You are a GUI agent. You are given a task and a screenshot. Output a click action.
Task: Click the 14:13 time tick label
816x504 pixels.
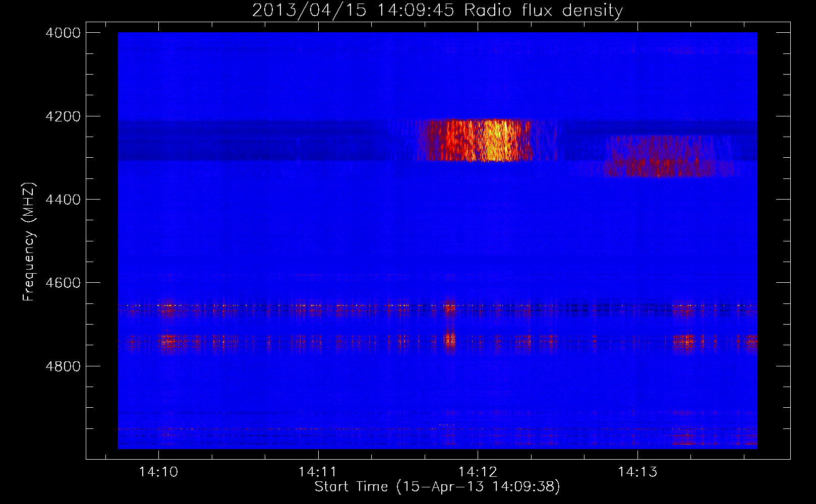click(x=637, y=472)
